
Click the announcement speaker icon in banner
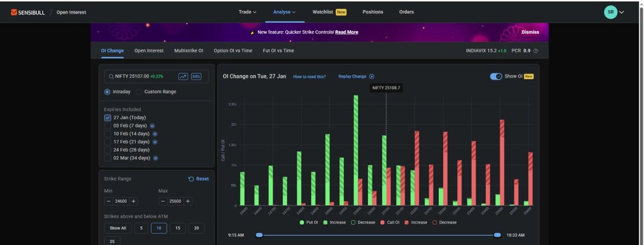(x=252, y=32)
